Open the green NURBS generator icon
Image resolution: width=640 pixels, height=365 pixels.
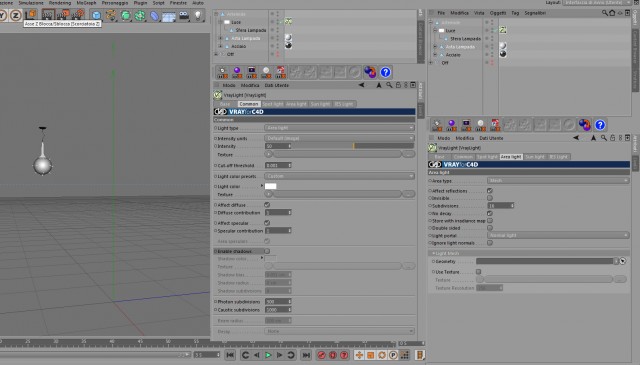pyautogui.click(x=125, y=16)
